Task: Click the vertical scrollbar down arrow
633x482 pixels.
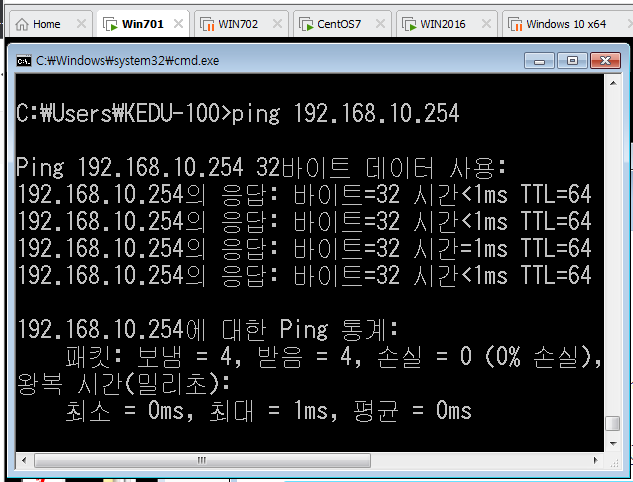Action: coord(613,444)
